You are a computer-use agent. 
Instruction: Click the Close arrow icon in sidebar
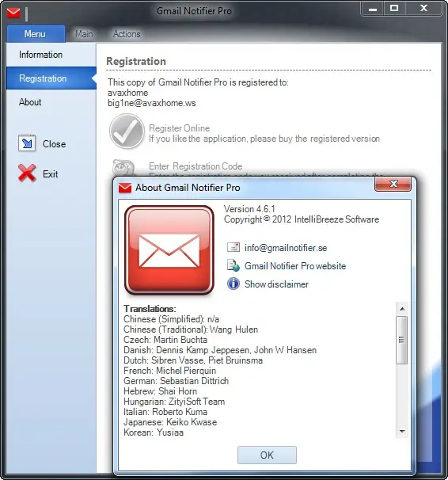(x=27, y=143)
